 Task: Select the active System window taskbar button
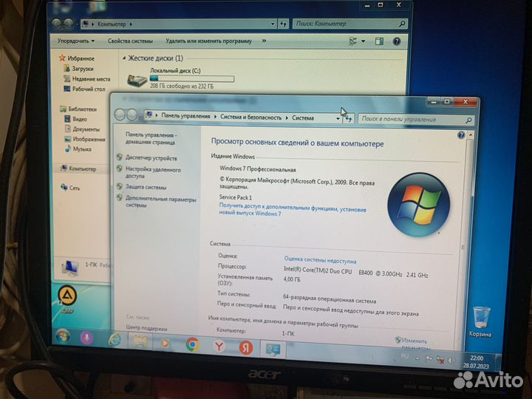pos(273,349)
